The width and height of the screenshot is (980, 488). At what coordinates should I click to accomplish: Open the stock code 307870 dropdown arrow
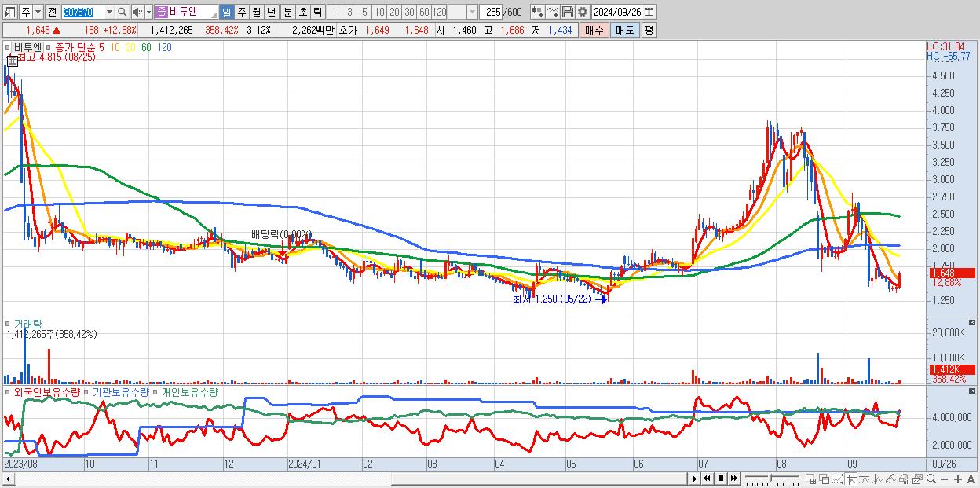pyautogui.click(x=108, y=12)
